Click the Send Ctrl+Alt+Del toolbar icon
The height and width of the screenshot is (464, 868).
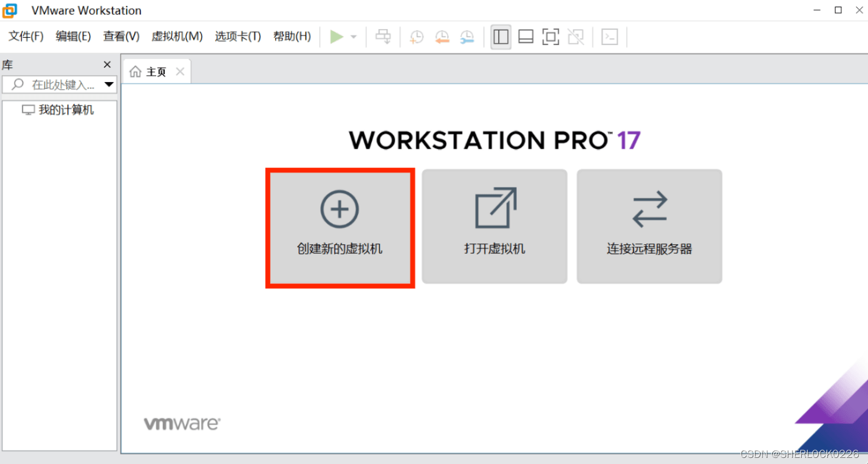click(383, 37)
